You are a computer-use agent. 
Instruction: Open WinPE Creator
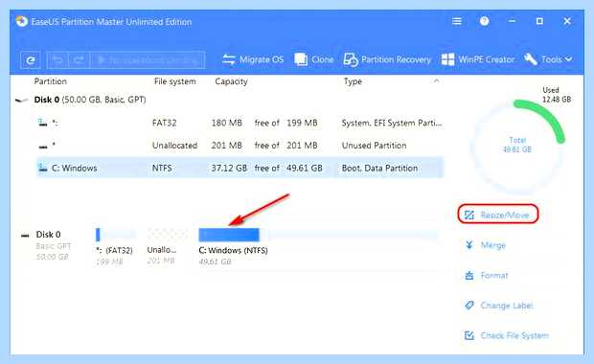coord(478,59)
